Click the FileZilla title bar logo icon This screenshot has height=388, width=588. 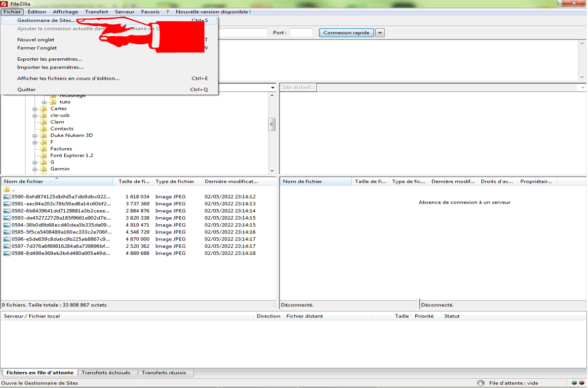[x=4, y=4]
